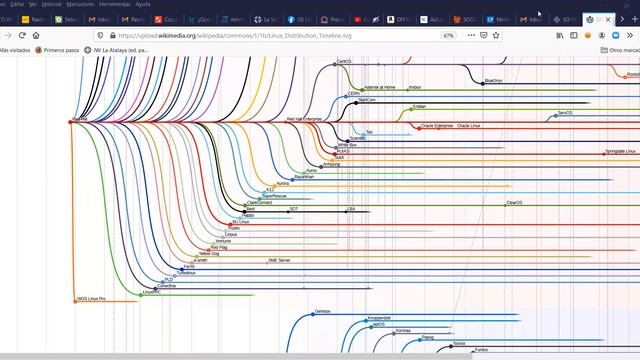
Task: Open the Editar menu
Action: click(17, 4)
